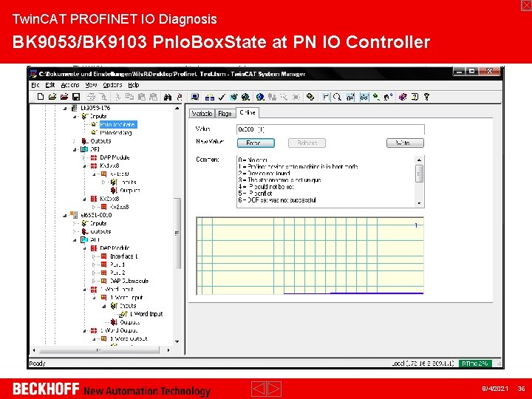
Task: Click the Write button
Action: pos(405,143)
